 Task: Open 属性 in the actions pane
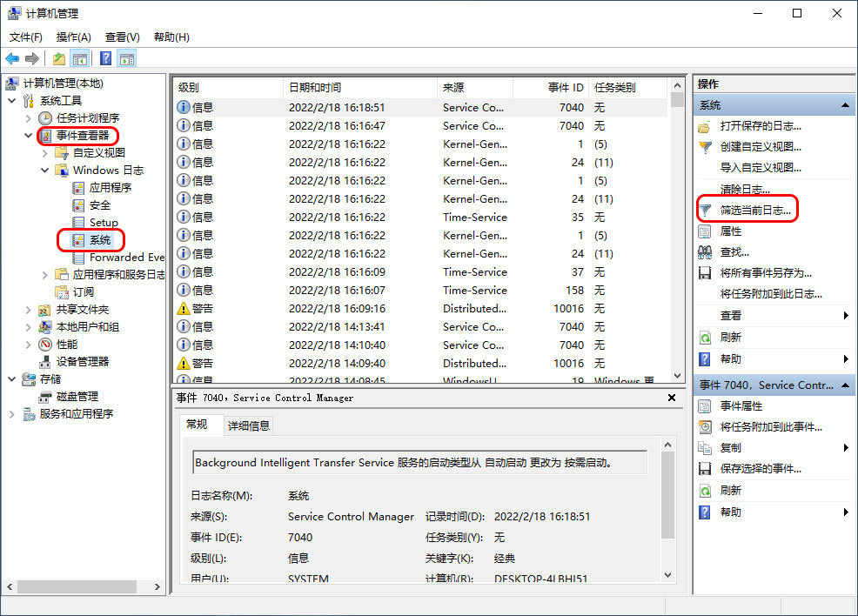731,231
